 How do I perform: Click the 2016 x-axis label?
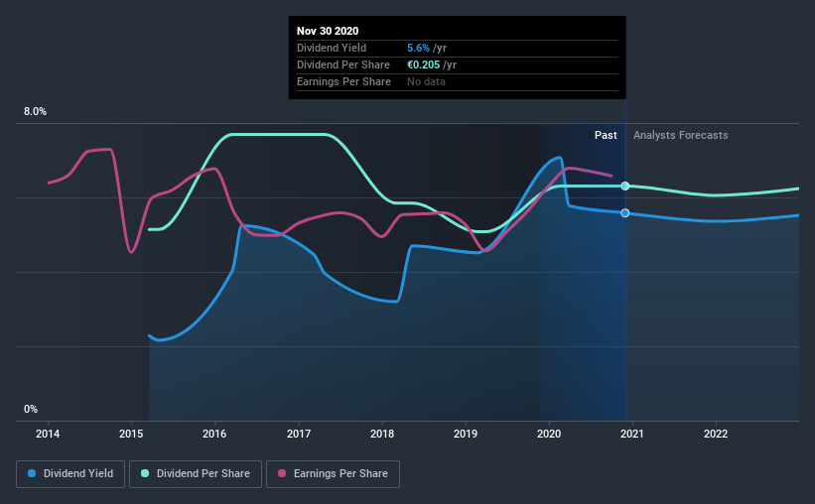214,434
